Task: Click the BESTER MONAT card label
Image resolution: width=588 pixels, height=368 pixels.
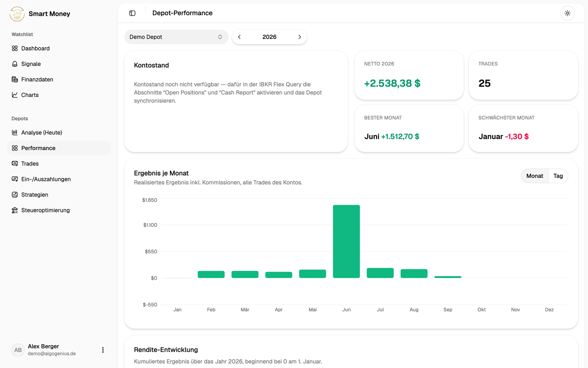Action: tap(383, 118)
